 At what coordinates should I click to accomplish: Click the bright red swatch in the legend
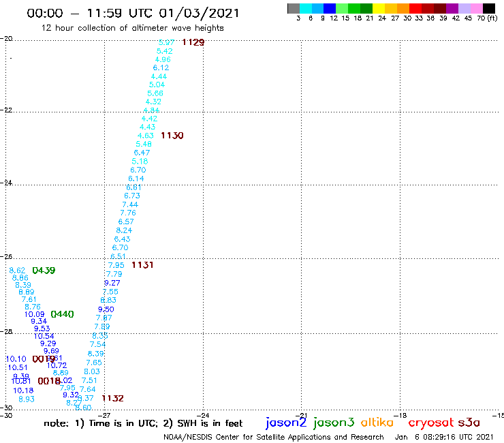click(415, 8)
